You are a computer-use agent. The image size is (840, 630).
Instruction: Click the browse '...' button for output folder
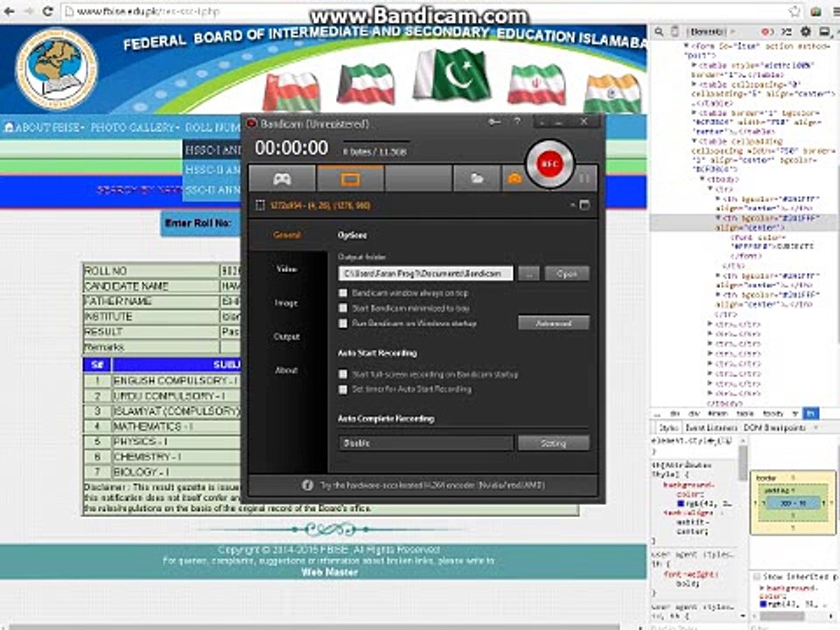pos(528,274)
